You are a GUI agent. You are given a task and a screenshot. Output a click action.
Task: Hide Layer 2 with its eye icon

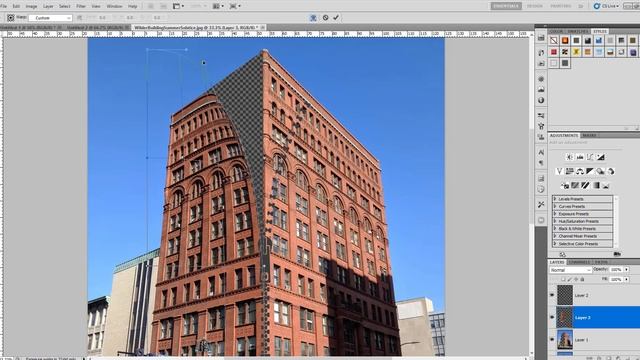pos(552,295)
